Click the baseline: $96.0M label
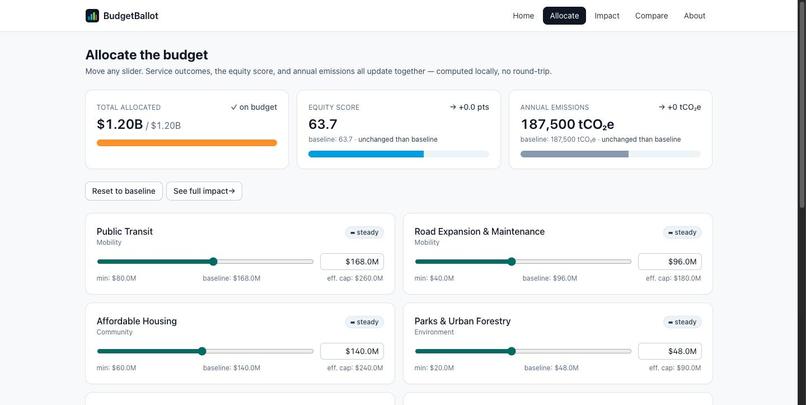The width and height of the screenshot is (806, 405). (x=550, y=279)
